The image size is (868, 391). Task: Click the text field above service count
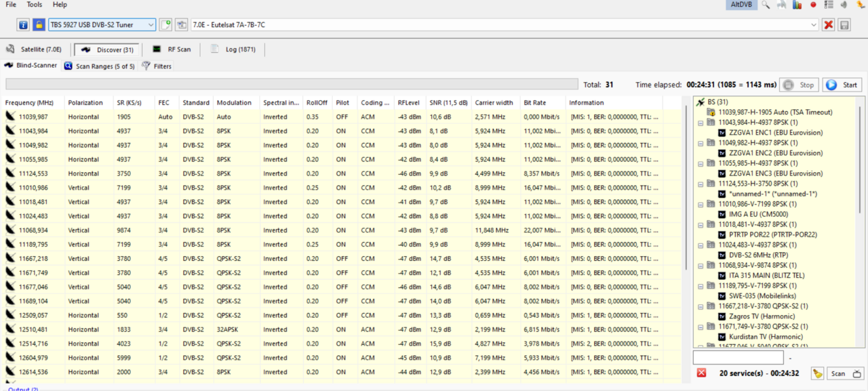tap(738, 358)
